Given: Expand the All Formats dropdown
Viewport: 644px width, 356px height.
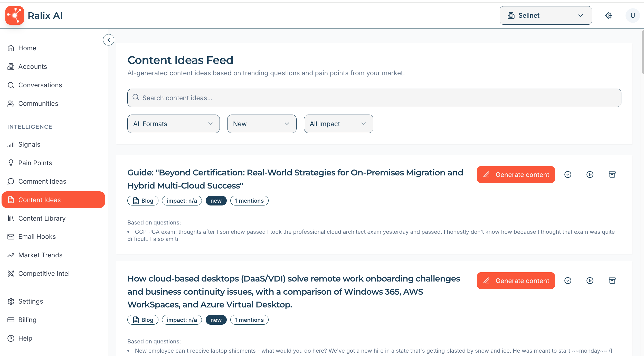Looking at the screenshot, I should tap(173, 124).
